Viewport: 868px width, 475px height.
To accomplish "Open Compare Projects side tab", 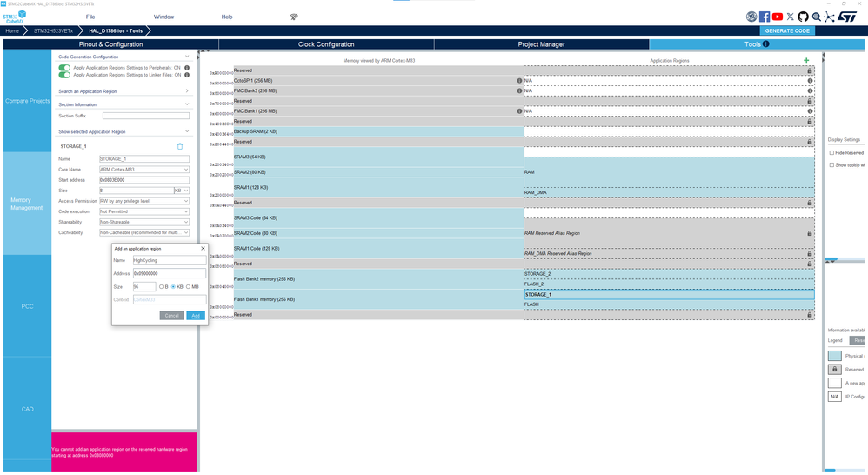I will coord(27,101).
